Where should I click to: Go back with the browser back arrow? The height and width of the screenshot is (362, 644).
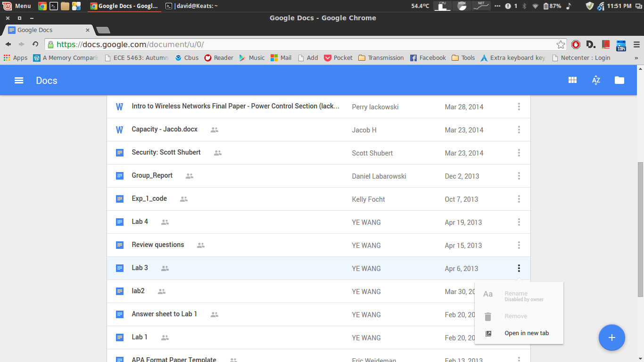(x=8, y=44)
